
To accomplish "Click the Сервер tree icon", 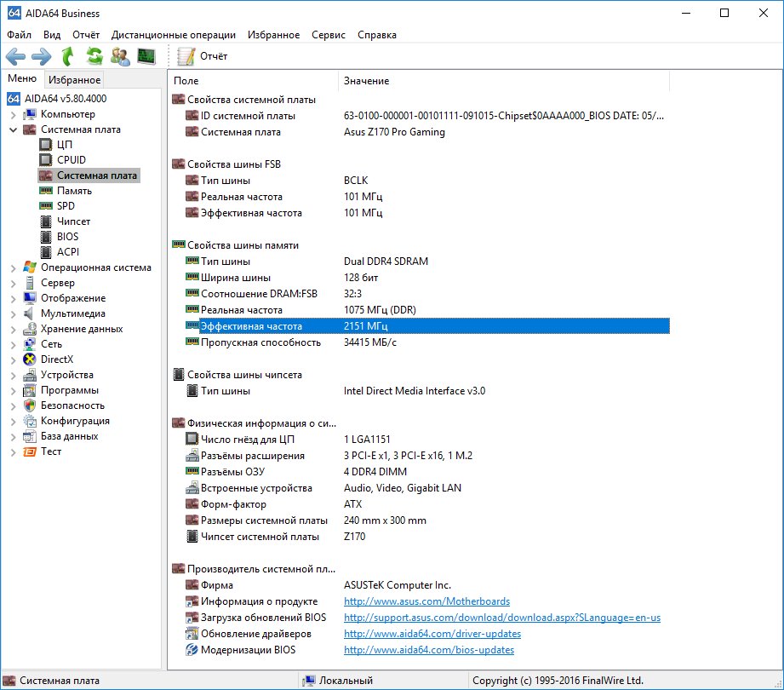I will 30,283.
